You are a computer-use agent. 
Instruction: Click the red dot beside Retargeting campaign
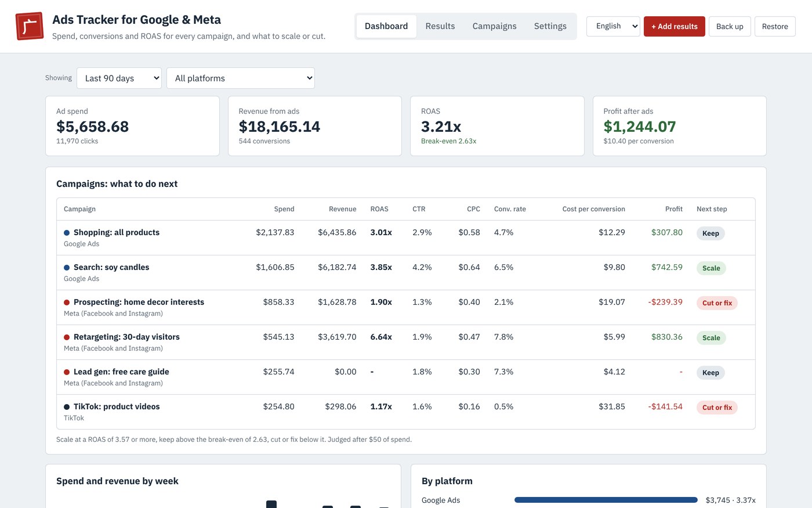click(67, 337)
